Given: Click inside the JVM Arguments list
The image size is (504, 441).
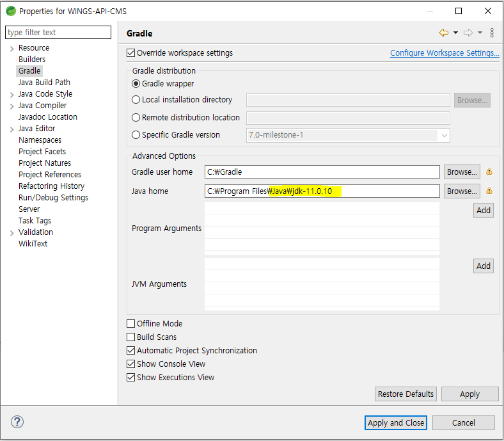Looking at the screenshot, I should (322, 284).
